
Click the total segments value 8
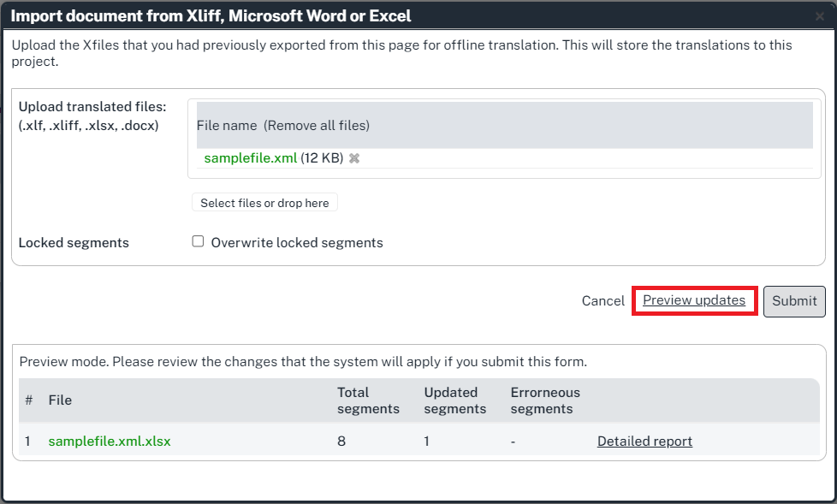pos(341,442)
